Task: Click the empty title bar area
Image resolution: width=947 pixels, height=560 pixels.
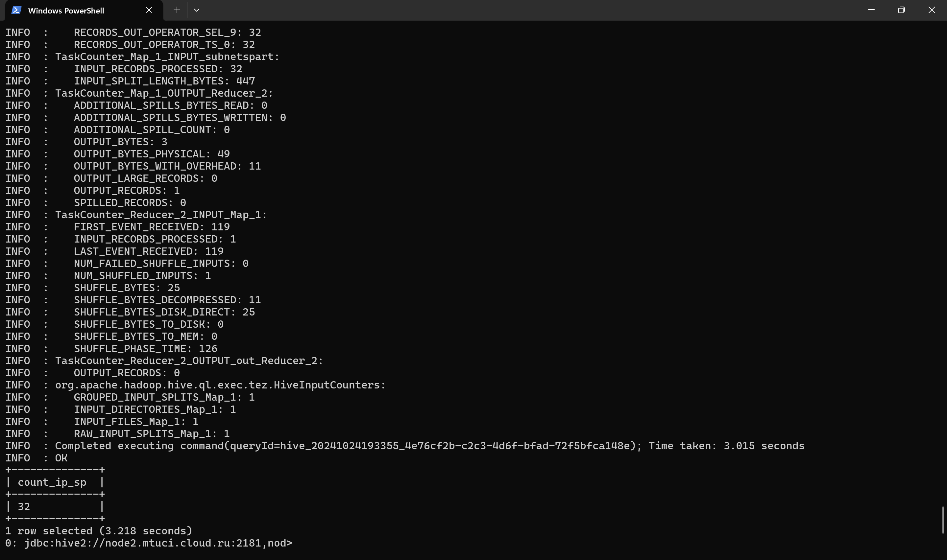Action: coord(528,10)
